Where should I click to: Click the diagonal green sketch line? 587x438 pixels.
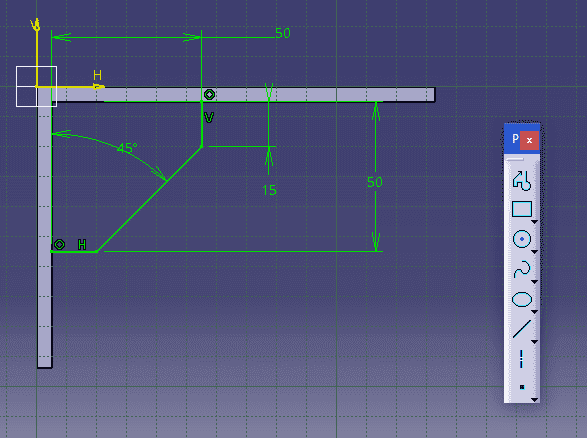click(x=150, y=199)
